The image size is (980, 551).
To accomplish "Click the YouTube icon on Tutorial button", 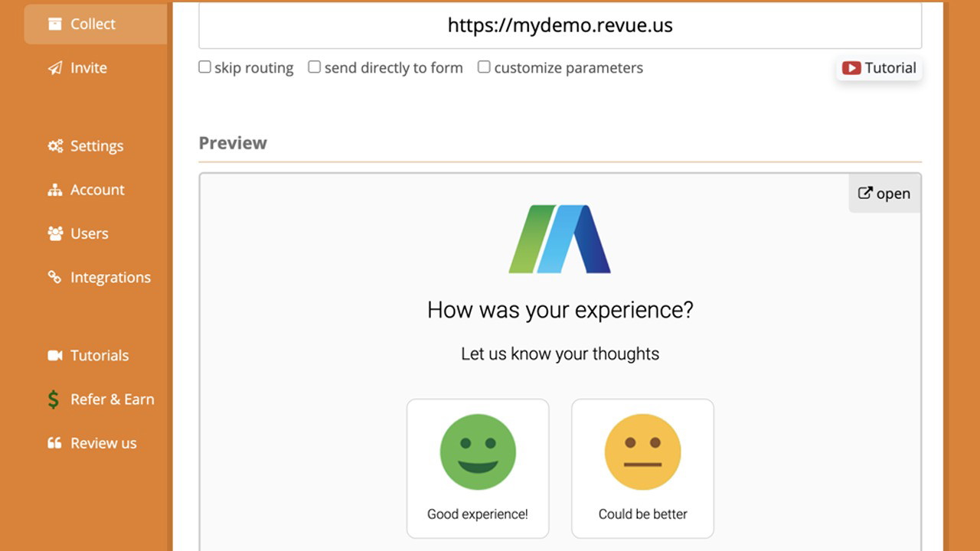I will 851,68.
